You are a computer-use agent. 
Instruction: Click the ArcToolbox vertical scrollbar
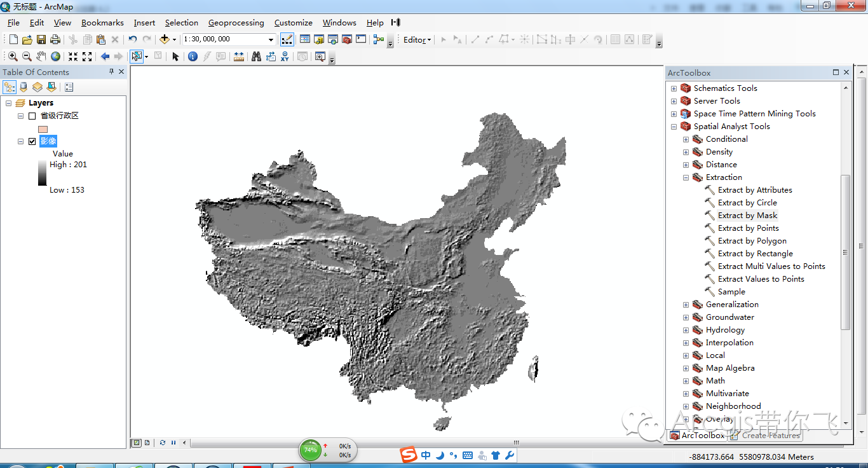click(845, 252)
